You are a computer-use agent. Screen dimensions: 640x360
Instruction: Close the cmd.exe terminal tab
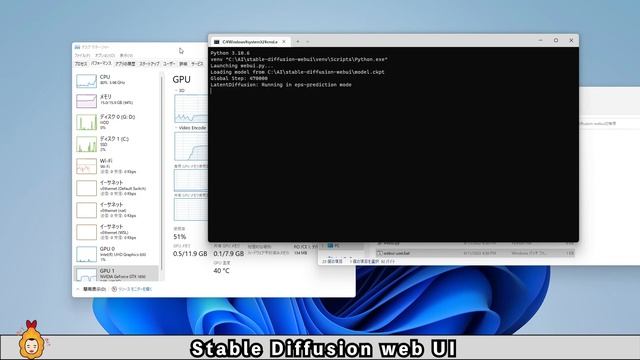click(284, 42)
